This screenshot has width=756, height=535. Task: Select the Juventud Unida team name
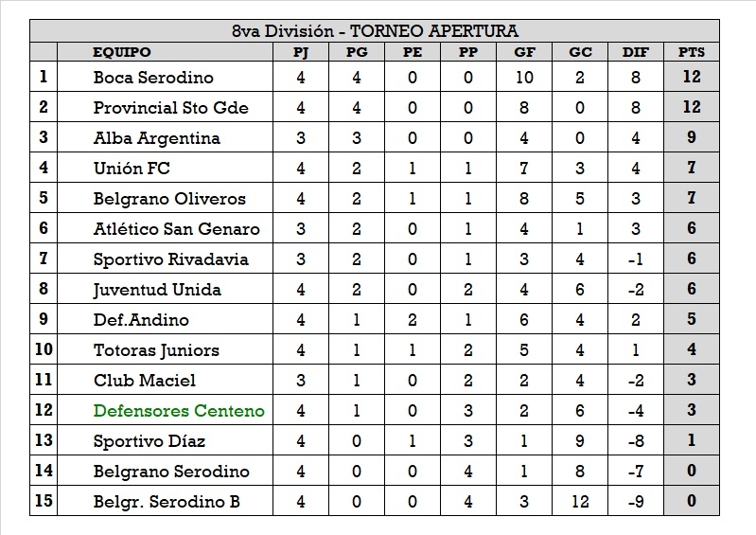[x=157, y=290]
